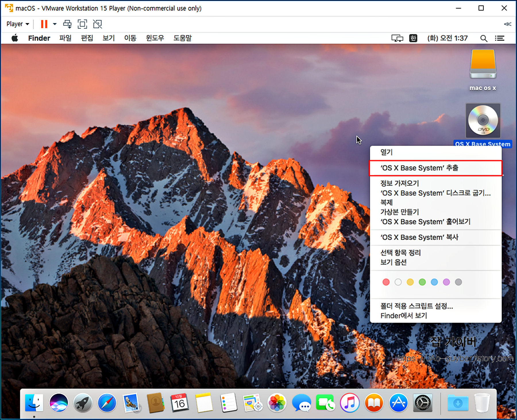This screenshot has height=420, width=517.
Task: Open the 도움말 menu
Action: [182, 38]
